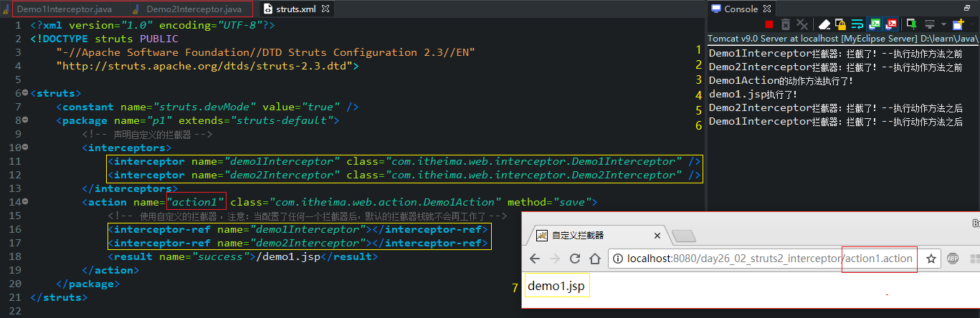Toggle word wrap in the console

(857, 24)
